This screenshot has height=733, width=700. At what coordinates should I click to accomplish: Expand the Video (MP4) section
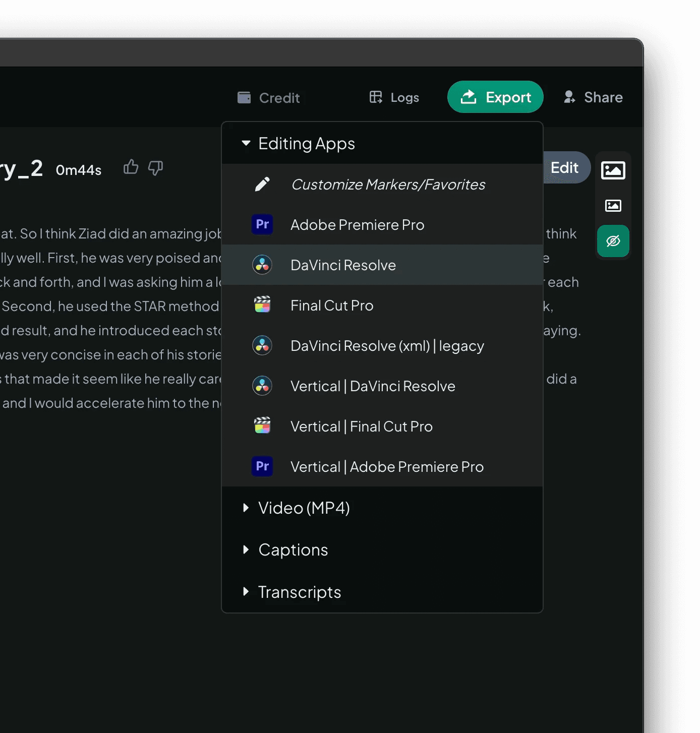point(382,508)
